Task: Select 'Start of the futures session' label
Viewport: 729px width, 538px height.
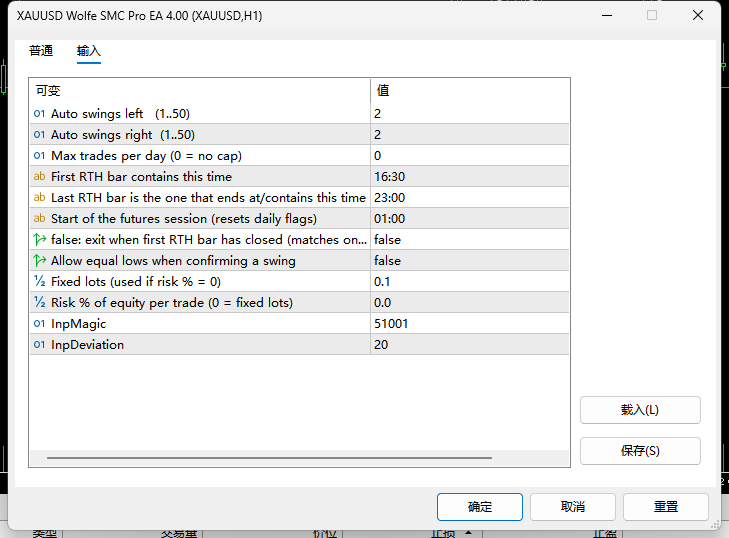Action: [184, 218]
